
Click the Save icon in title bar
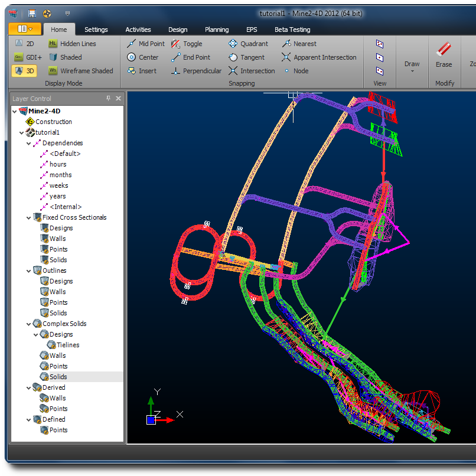click(32, 14)
